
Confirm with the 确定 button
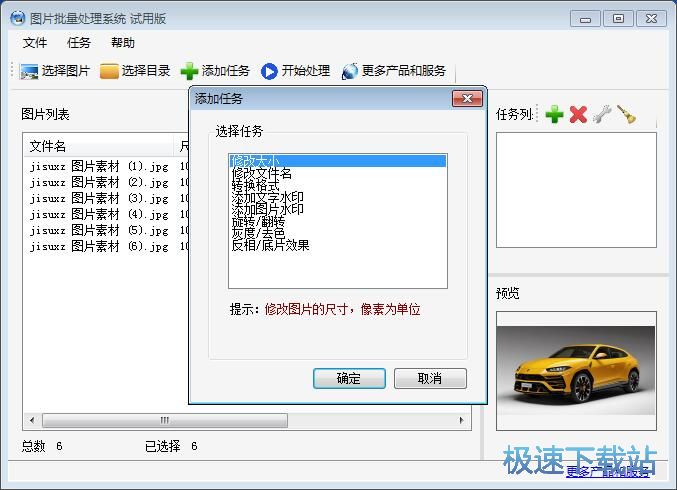coord(349,379)
